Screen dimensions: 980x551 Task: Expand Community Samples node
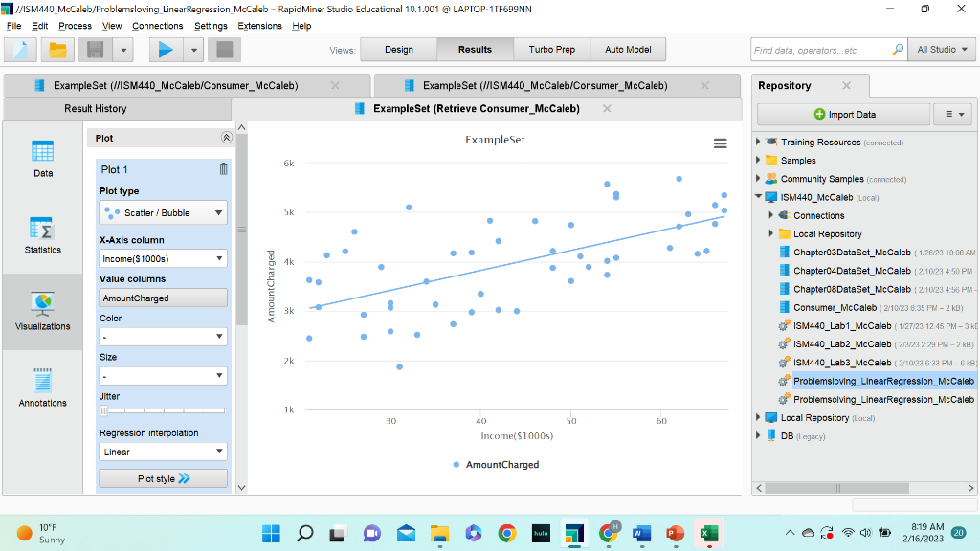click(x=758, y=178)
